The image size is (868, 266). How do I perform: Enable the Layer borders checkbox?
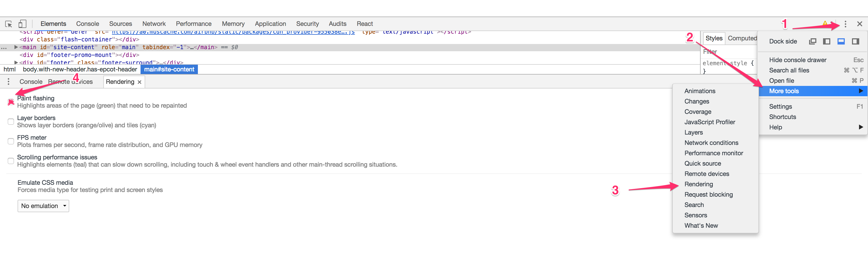point(11,122)
